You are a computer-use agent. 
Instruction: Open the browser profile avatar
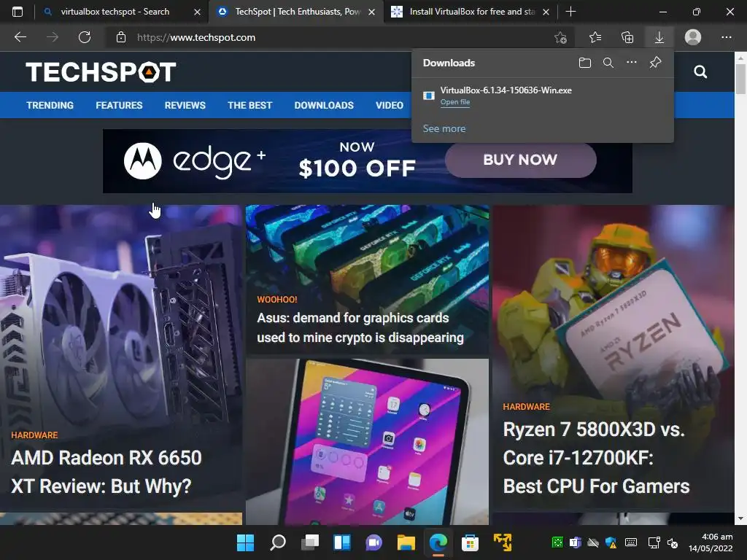click(693, 37)
